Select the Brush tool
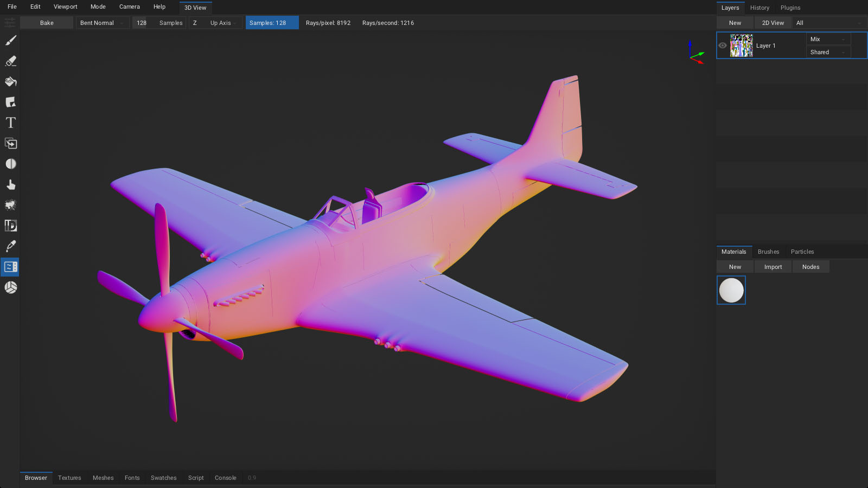The height and width of the screenshot is (488, 868). tap(11, 41)
